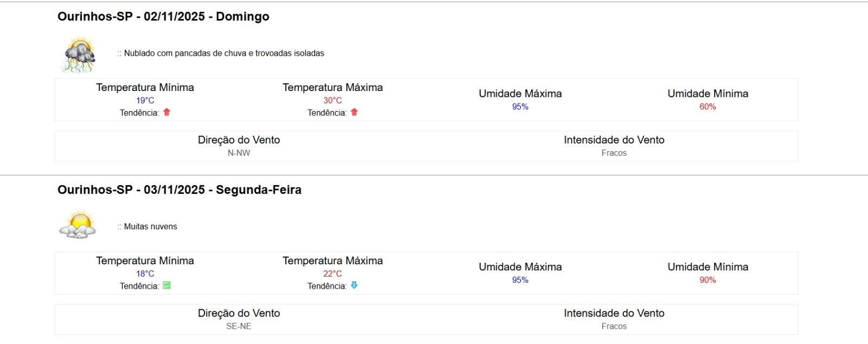This screenshot has width=868, height=344.
Task: Select the Ourinhos-SP 02/11/2025 Domingo heading
Action: [x=163, y=16]
